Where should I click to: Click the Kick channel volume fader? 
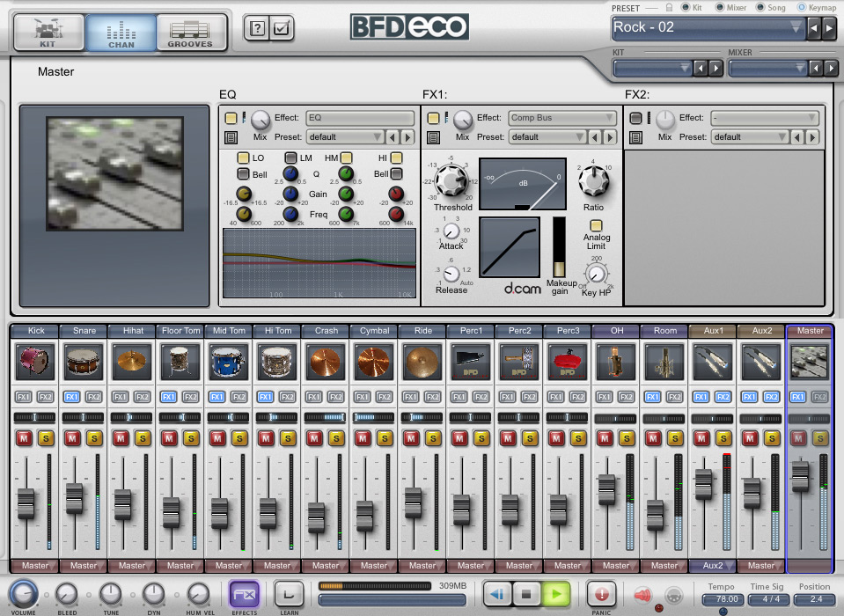point(26,503)
